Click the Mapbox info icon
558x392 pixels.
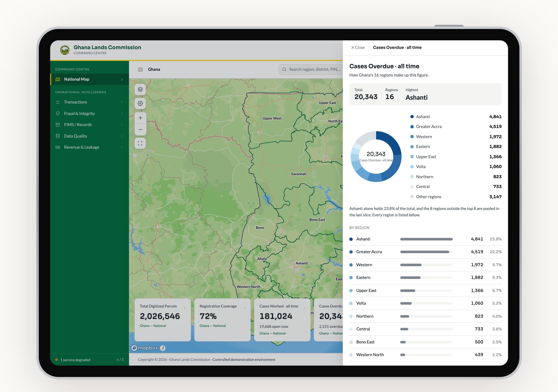click(163, 348)
